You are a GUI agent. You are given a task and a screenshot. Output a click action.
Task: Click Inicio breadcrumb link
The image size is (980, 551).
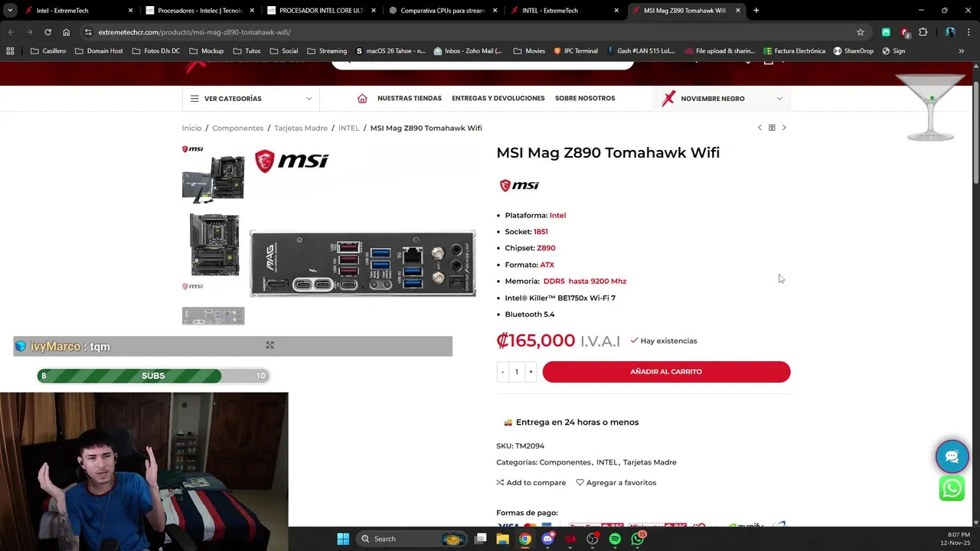[x=191, y=128]
